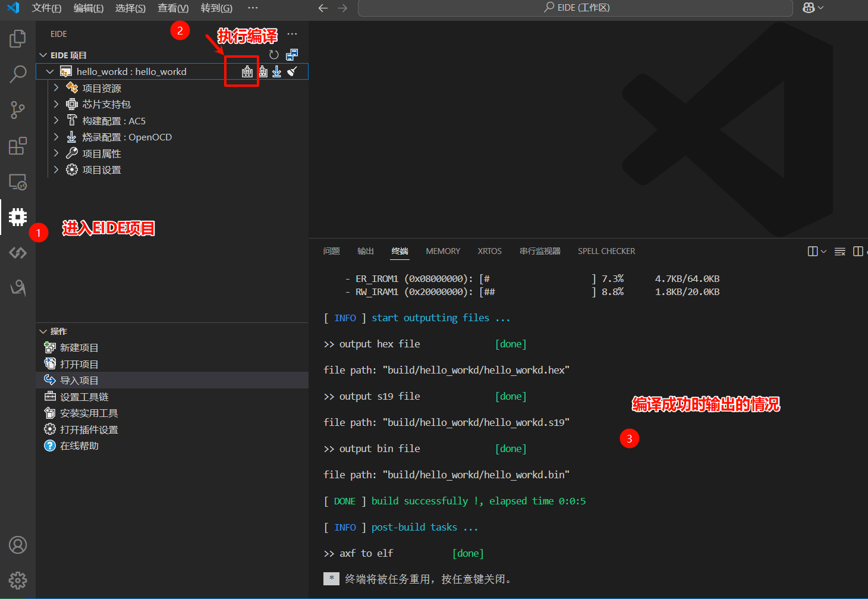Image resolution: width=868 pixels, height=599 pixels.
Task: Click 新建项目 in operations list
Action: point(79,348)
